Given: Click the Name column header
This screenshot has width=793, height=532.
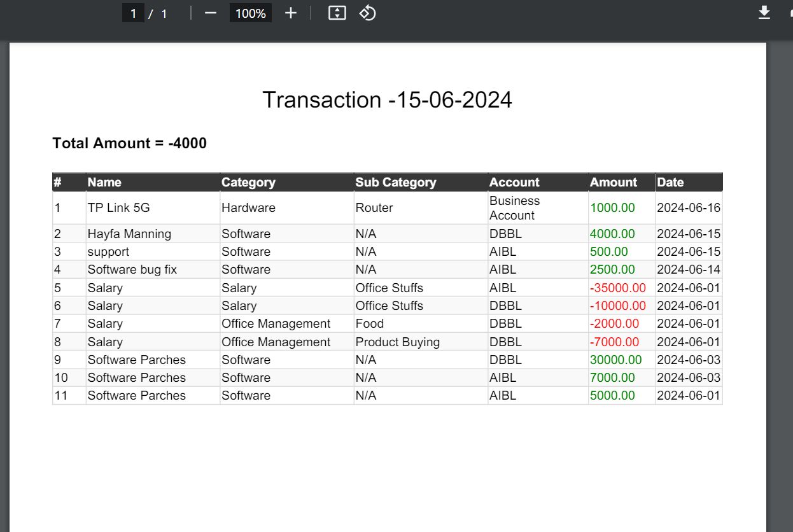Looking at the screenshot, I should click(104, 182).
